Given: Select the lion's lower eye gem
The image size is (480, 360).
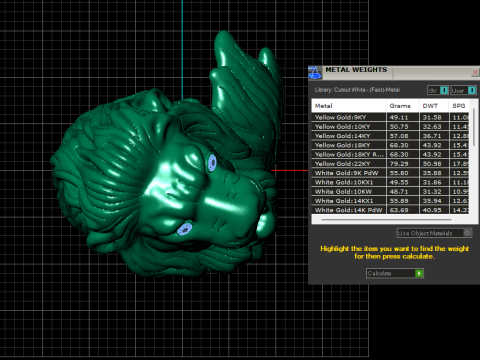Looking at the screenshot, I should pyautogui.click(x=184, y=229).
